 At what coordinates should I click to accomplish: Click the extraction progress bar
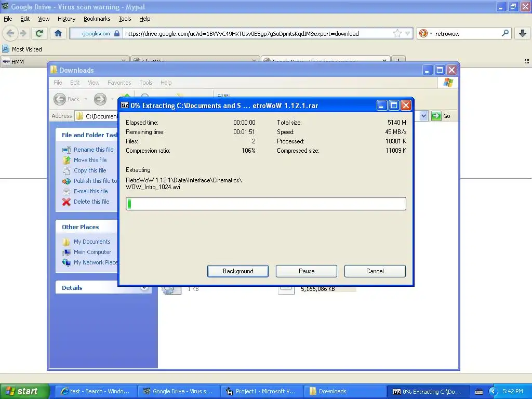[265, 204]
